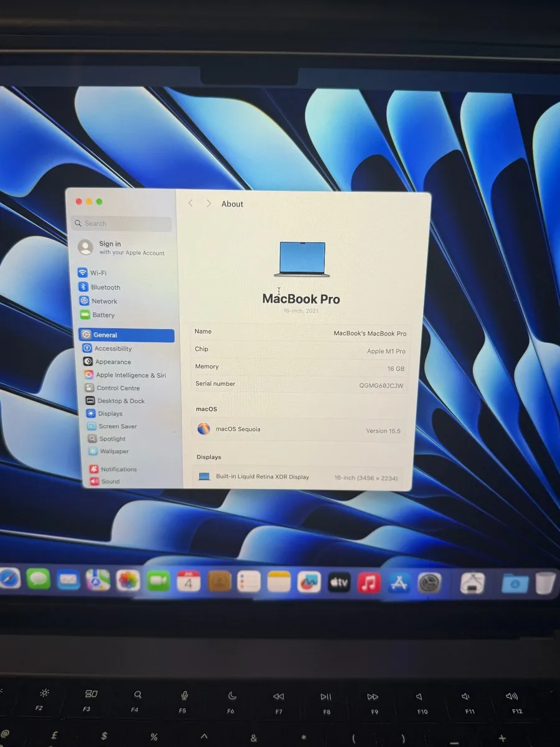560x747 pixels.
Task: Click the macOS Sequoia version row
Action: (299, 429)
